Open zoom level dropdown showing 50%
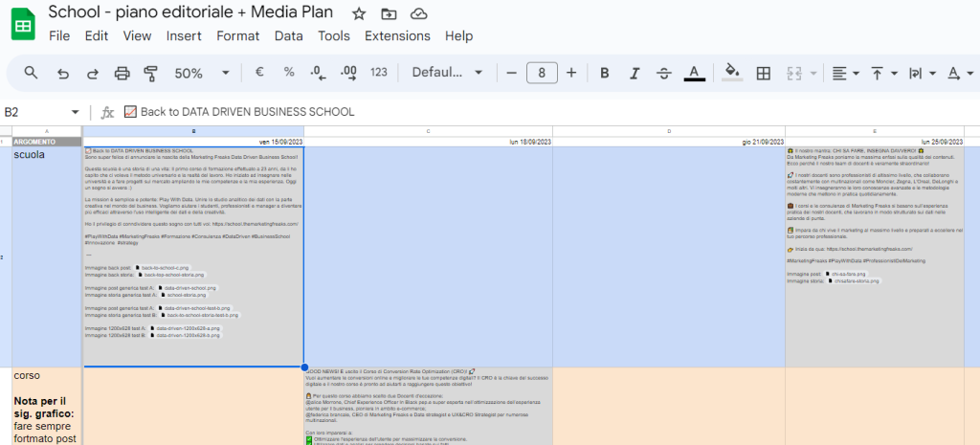Viewport: 980px width, 445px height. point(202,73)
